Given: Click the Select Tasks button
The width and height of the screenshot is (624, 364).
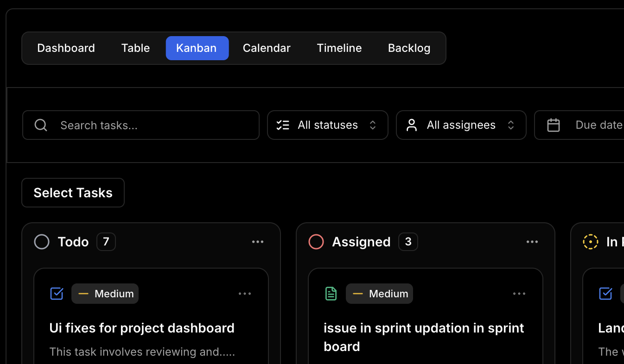Looking at the screenshot, I should click(x=73, y=193).
